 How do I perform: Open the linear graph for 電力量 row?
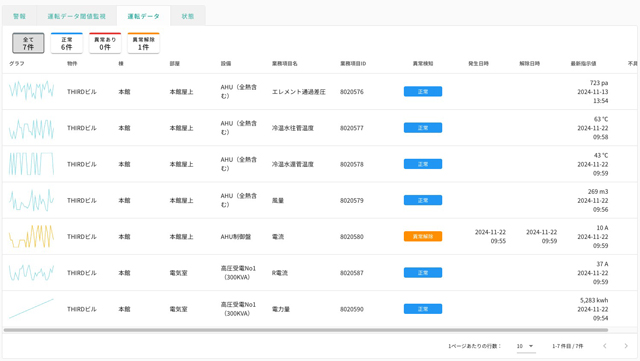31,309
